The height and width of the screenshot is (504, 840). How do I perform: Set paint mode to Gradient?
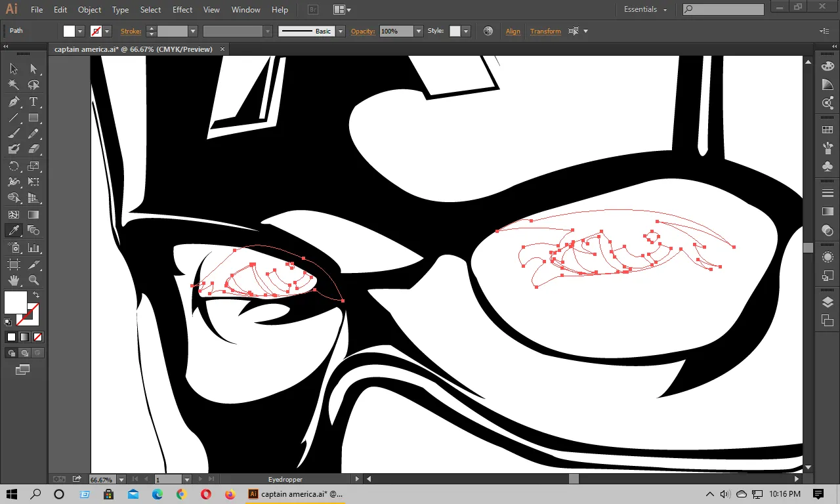click(x=24, y=337)
